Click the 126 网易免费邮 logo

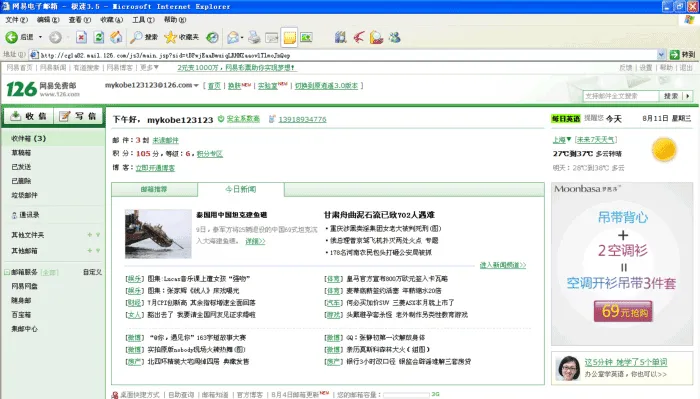coord(43,89)
